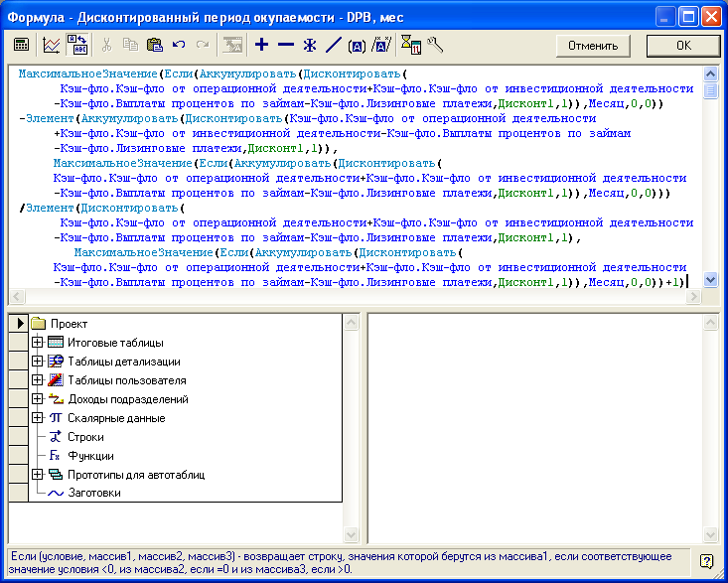Click the empty right-hand list panel
This screenshot has height=583, width=728.
(535, 428)
